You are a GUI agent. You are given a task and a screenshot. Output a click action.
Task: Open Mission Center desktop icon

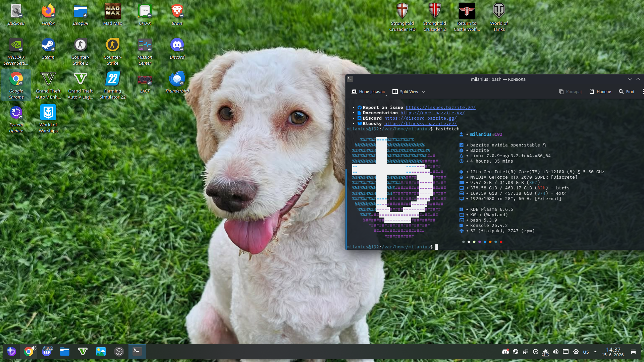click(145, 52)
